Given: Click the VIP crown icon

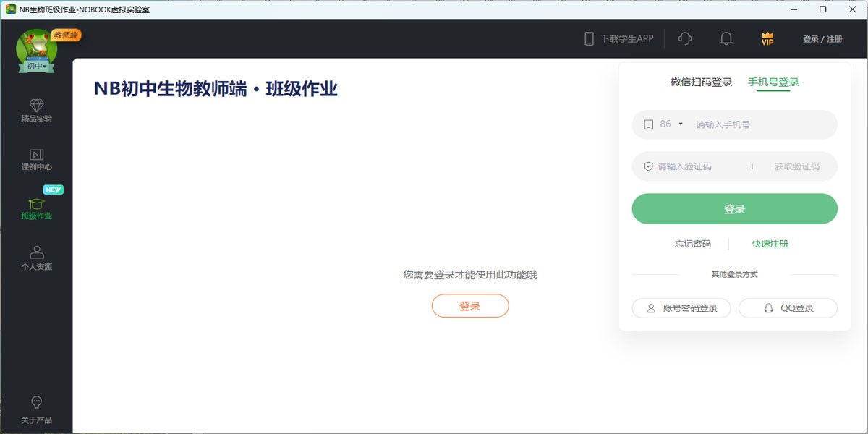Looking at the screenshot, I should 767,39.
